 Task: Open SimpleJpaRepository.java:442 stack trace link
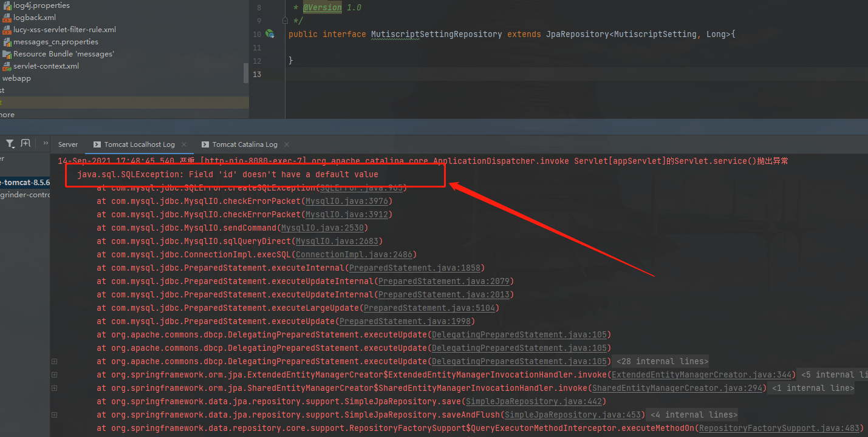(x=533, y=401)
